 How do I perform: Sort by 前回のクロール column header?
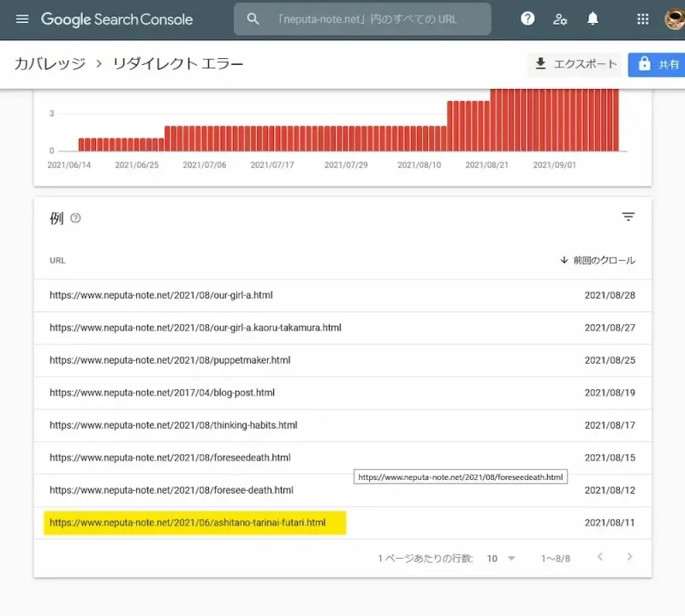(598, 260)
